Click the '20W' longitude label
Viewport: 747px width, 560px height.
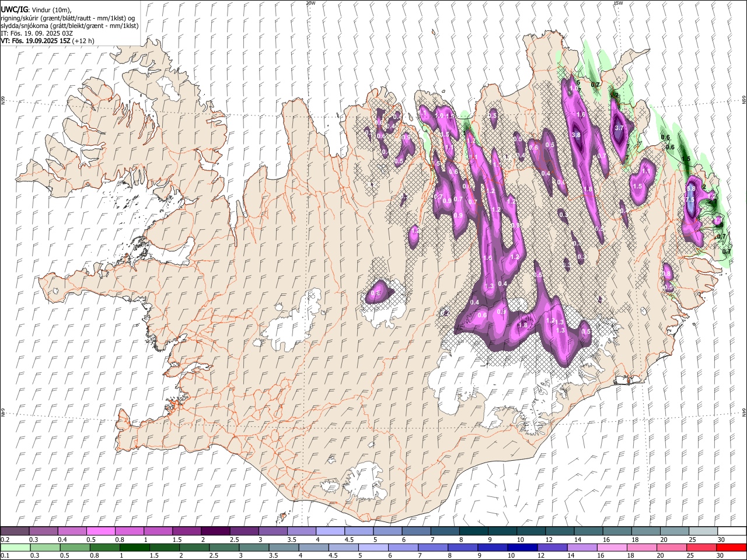click(310, 3)
